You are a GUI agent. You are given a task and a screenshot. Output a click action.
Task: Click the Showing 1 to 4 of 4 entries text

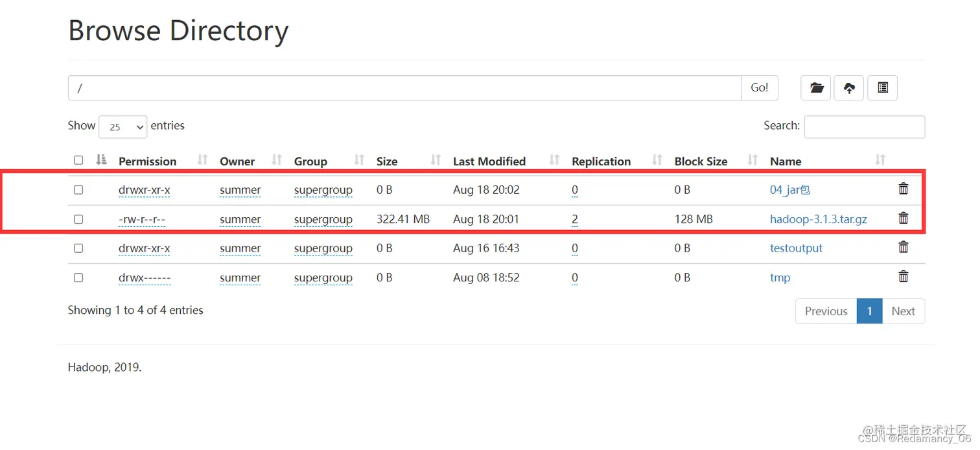pos(135,310)
